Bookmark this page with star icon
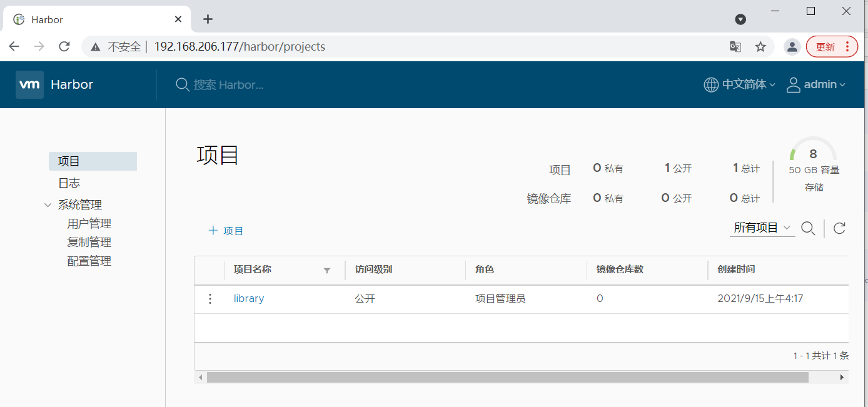 (x=760, y=47)
